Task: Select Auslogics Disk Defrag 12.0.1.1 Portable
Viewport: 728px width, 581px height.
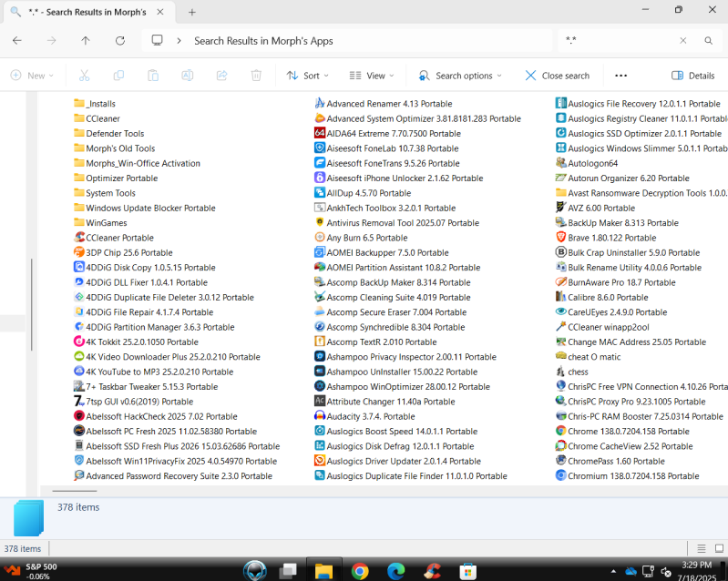Action: point(395,446)
